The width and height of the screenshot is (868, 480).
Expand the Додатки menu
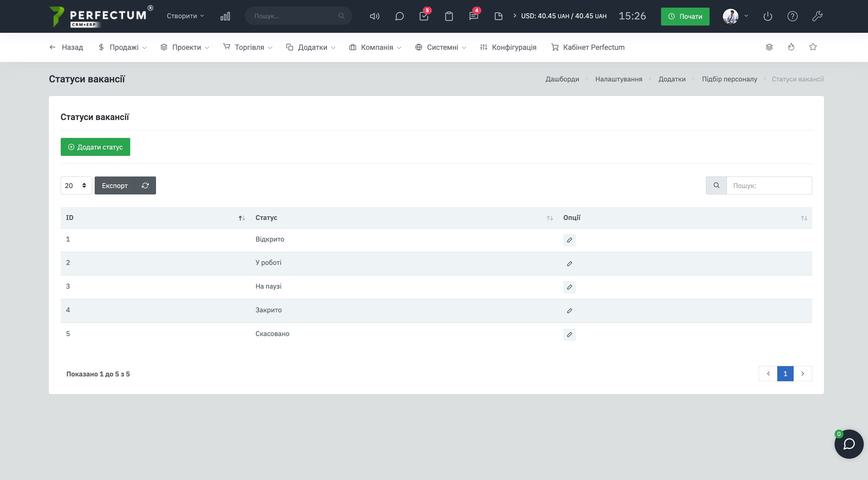coord(311,47)
